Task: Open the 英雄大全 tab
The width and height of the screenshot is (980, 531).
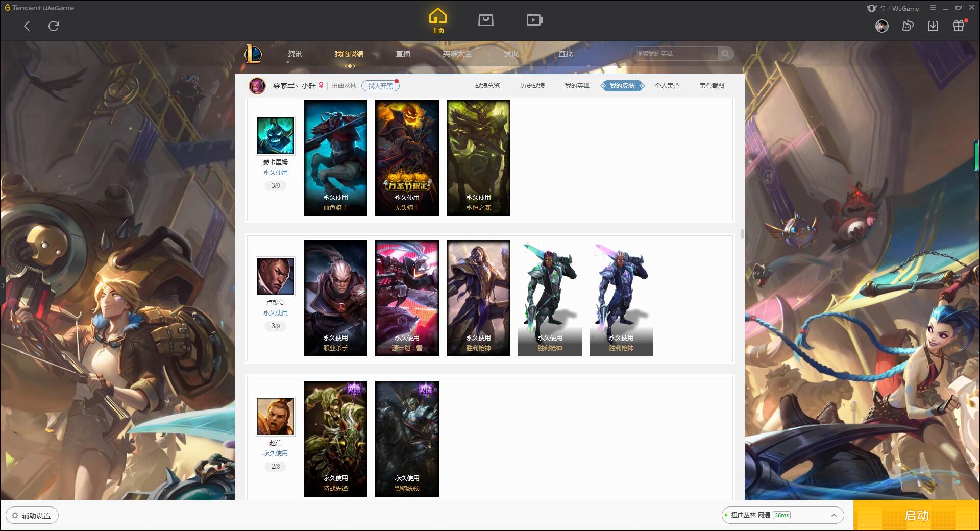Action: pos(457,54)
